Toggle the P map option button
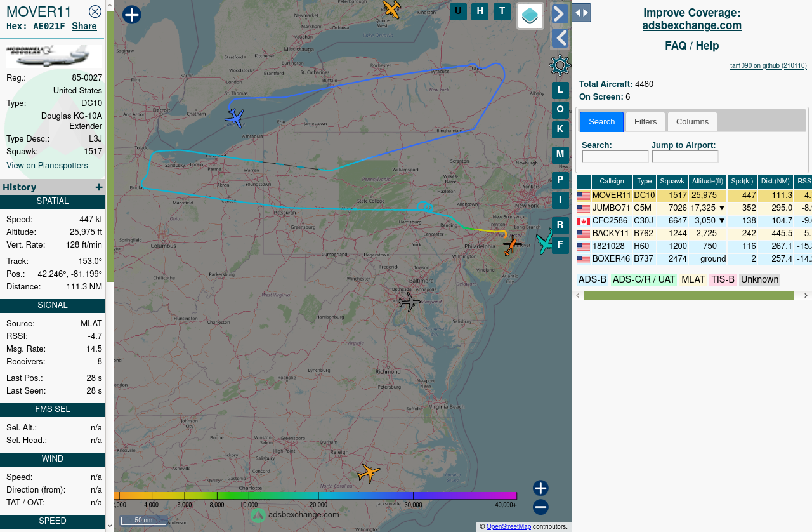Viewport: 812px width, 532px height. (x=560, y=180)
